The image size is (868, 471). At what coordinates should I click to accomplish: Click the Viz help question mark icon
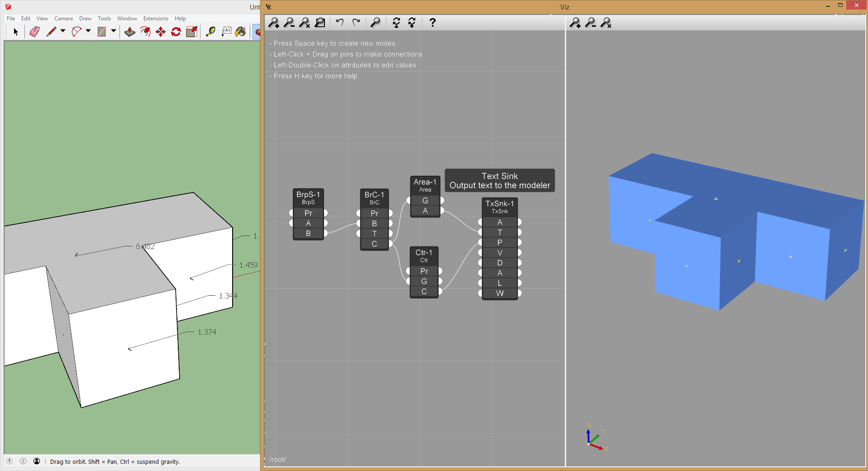point(432,23)
